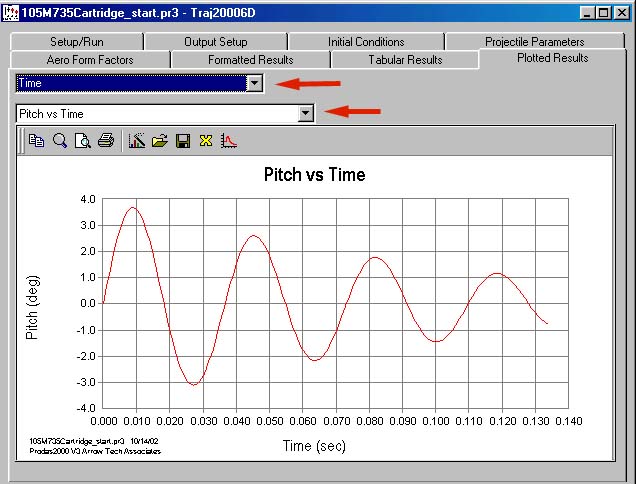Expand the Time dropdown arrow

(255, 84)
